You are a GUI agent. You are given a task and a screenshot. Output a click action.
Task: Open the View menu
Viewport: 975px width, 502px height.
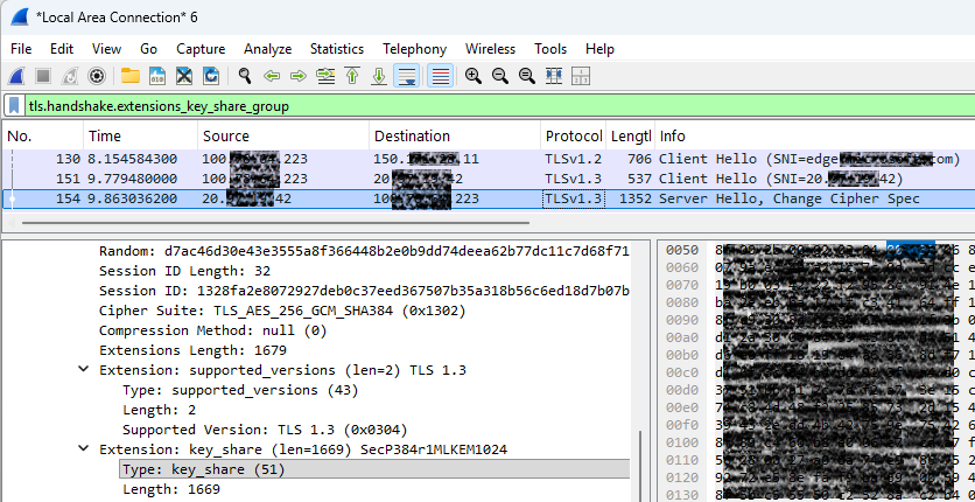point(106,49)
